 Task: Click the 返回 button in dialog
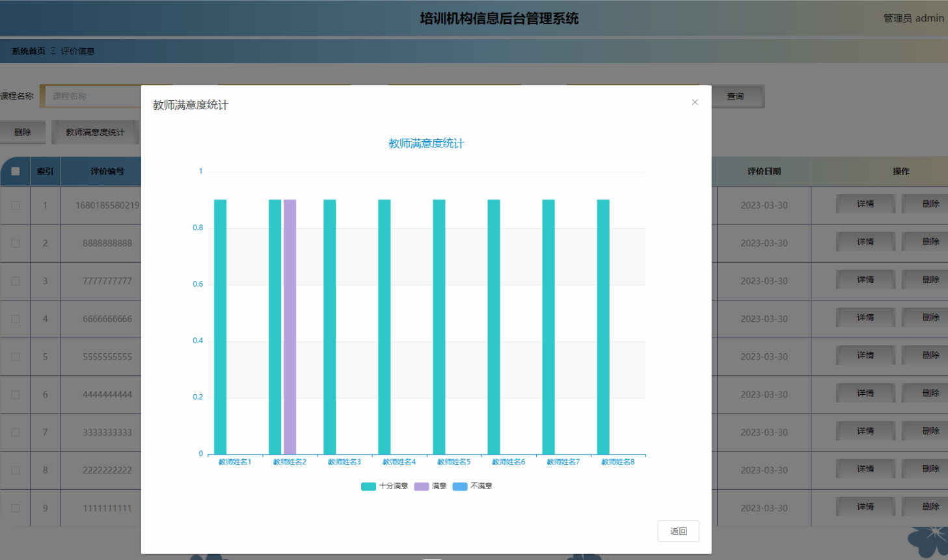[x=678, y=531]
